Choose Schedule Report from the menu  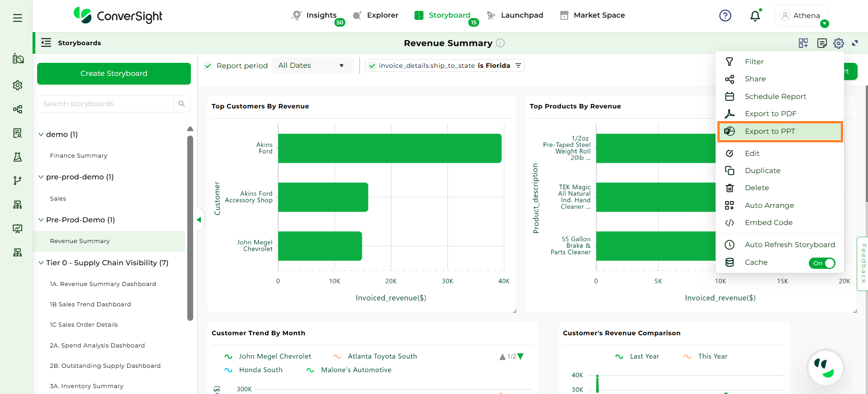pyautogui.click(x=775, y=97)
